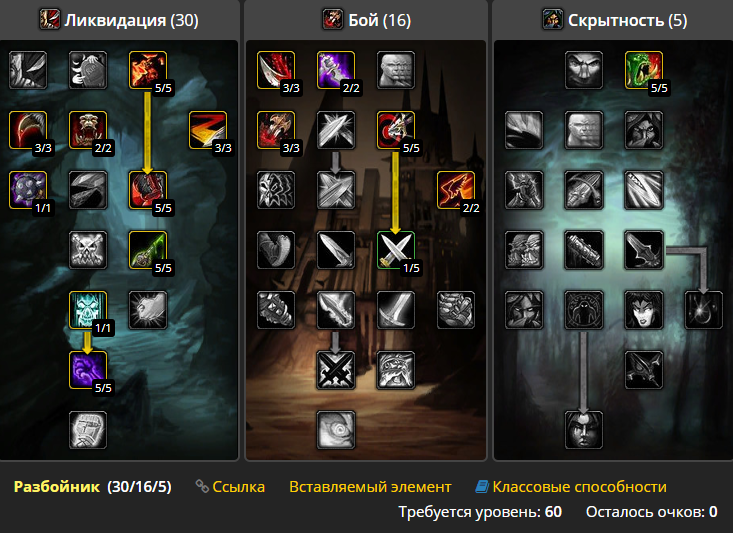Viewport: 733px width, 533px height.
Task: Click the grey eye talent at bottom of Бой
Action: [x=336, y=430]
